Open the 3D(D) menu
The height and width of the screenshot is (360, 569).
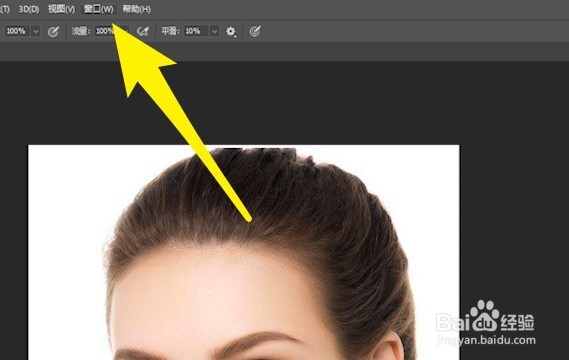pyautogui.click(x=29, y=9)
